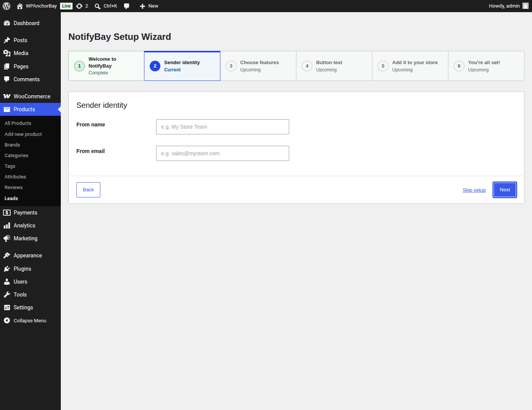The image size is (532, 410).
Task: Select Add it to your store step
Action: 410,66
